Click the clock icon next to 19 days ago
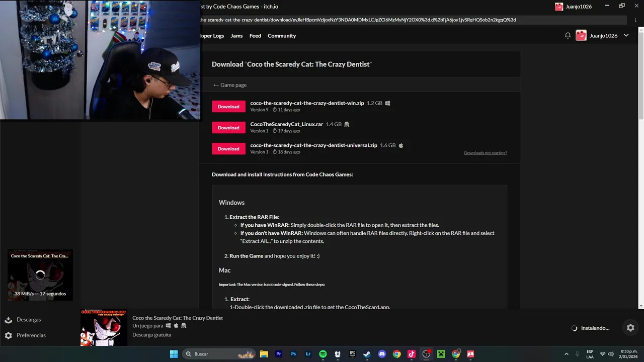This screenshot has width=644, height=362. click(x=275, y=131)
